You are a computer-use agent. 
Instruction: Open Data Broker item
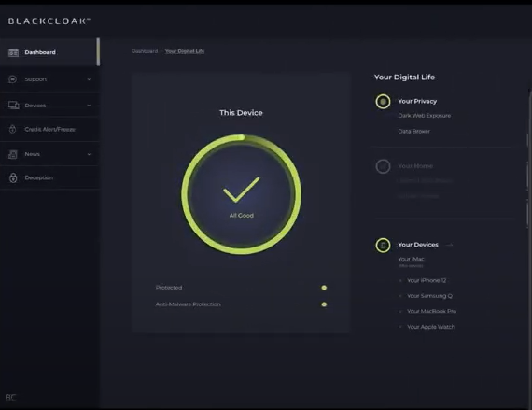pyautogui.click(x=413, y=131)
